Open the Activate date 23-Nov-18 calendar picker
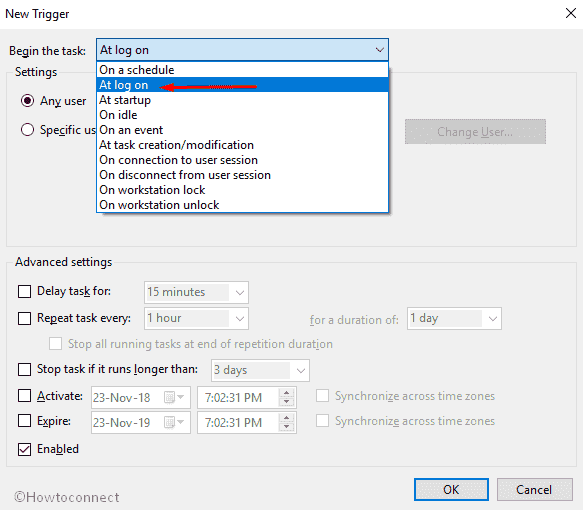Screen dimensions: 583x510 tap(174, 397)
